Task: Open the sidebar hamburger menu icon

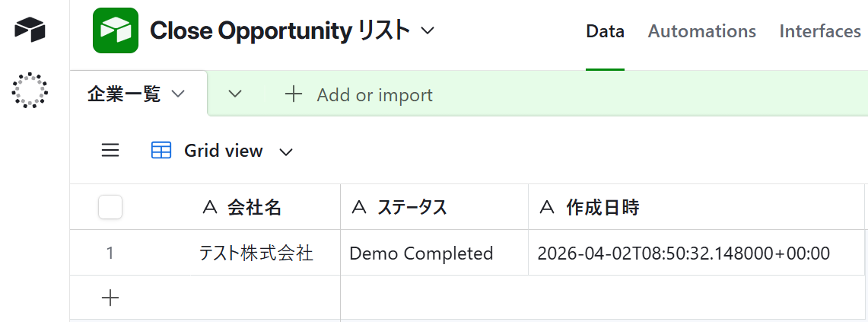Action: tap(110, 151)
